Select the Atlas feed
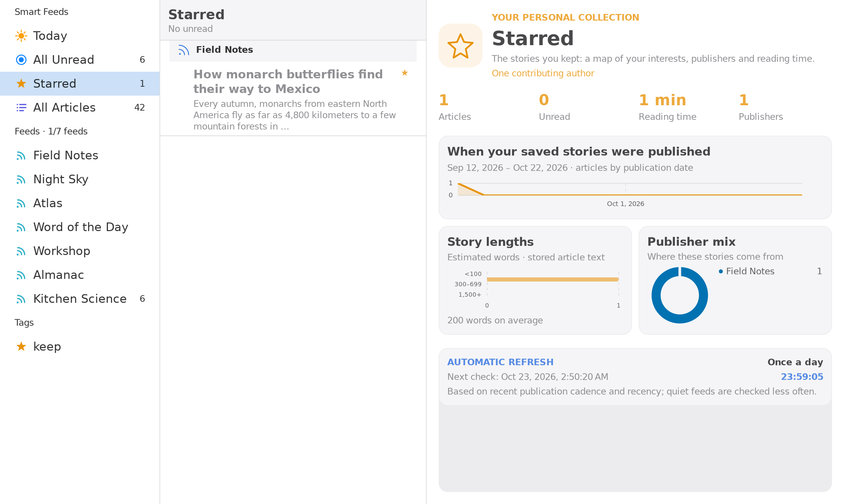This screenshot has width=844, height=504. tap(80, 203)
